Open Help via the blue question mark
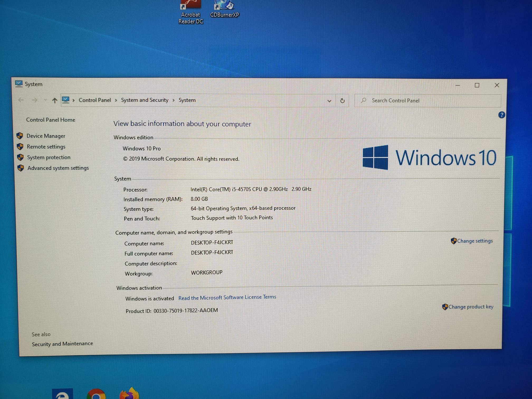The height and width of the screenshot is (399, 532). click(501, 115)
